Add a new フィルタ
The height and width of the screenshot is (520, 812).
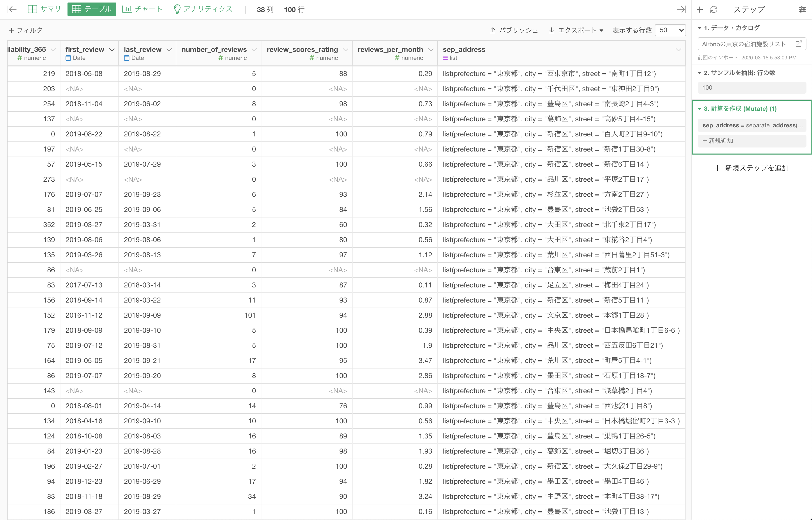(26, 30)
